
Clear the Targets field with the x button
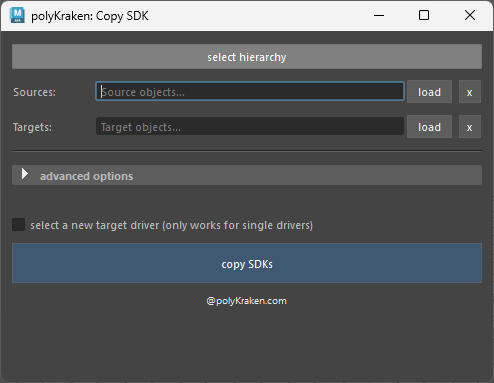pos(470,127)
